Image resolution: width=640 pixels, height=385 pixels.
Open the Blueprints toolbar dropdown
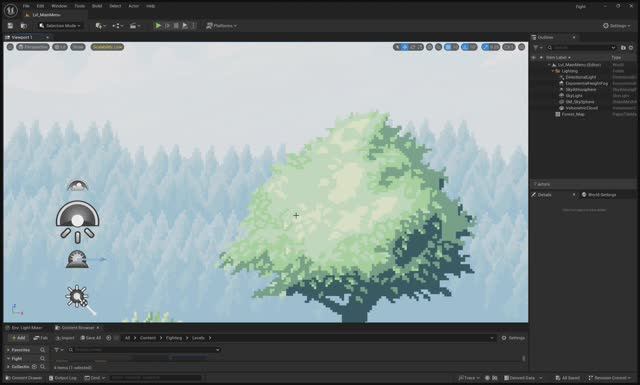pos(118,26)
